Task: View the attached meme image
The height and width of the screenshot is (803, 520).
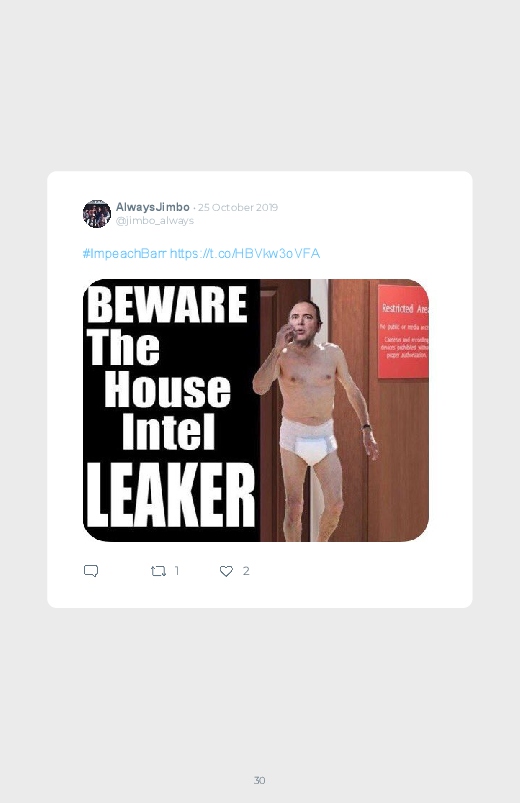Action: 256,410
